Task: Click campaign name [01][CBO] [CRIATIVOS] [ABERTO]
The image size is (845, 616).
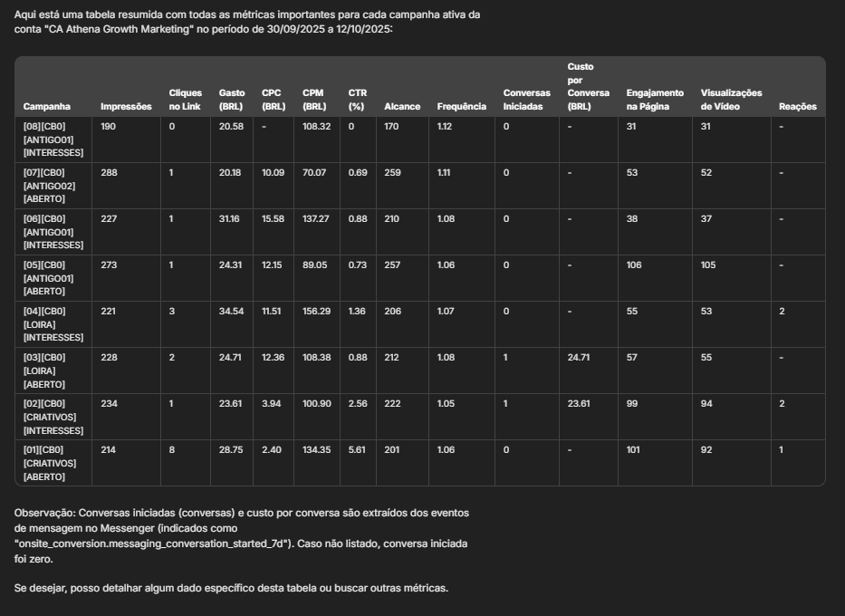Action: point(50,463)
